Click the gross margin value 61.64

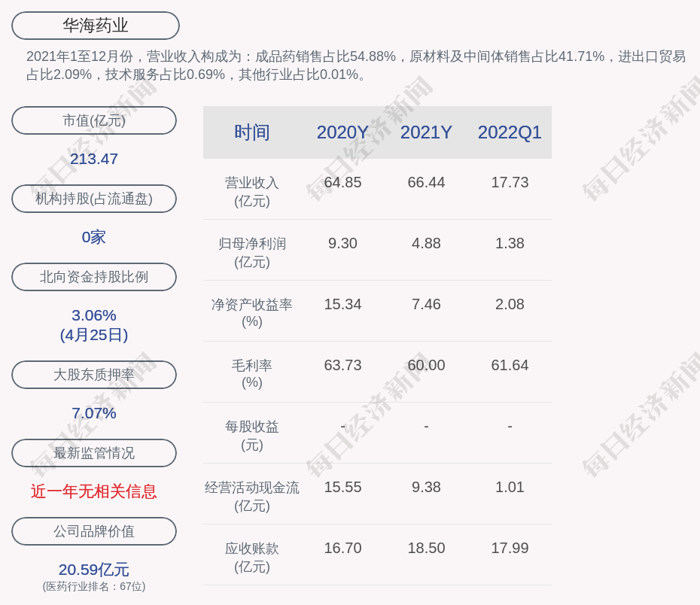pyautogui.click(x=510, y=365)
